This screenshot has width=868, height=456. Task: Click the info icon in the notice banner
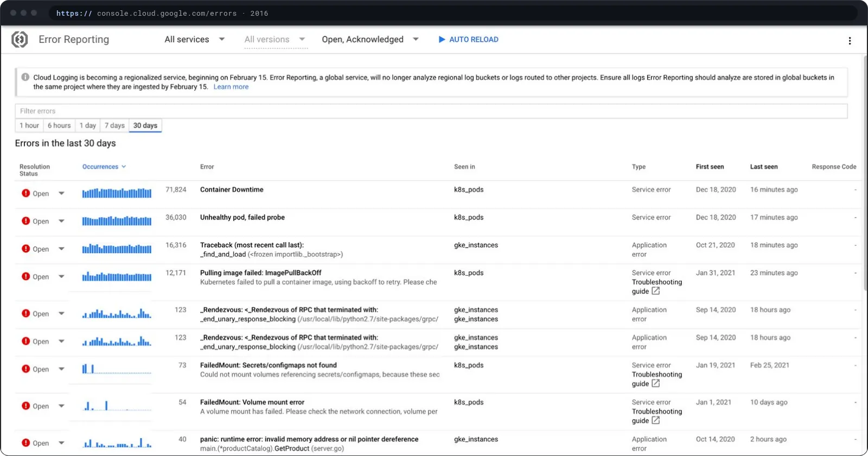tap(25, 77)
